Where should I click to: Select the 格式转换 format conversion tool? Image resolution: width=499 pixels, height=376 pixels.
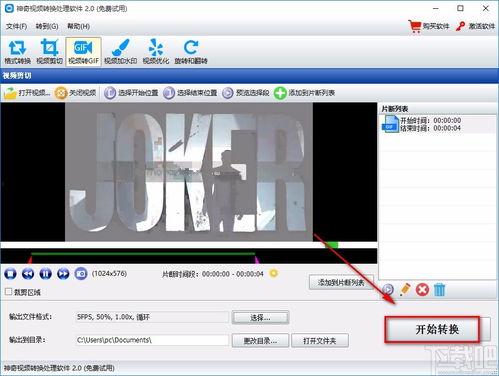[17, 52]
